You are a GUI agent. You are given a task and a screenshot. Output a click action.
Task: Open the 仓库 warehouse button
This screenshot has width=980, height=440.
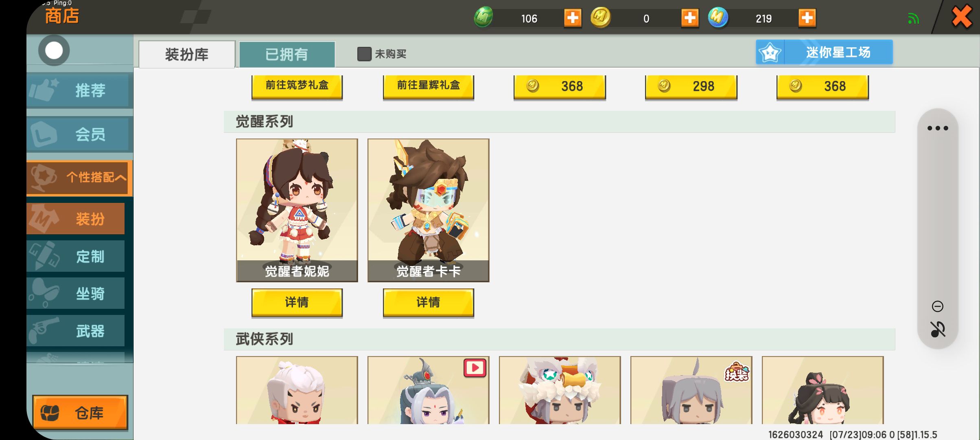[80, 412]
